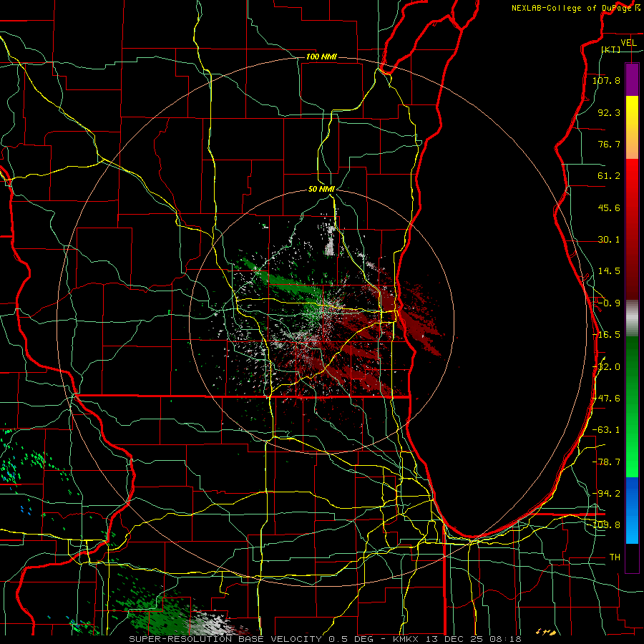
Task: Click the 30.1 velocity scale value
Action: 609,240
